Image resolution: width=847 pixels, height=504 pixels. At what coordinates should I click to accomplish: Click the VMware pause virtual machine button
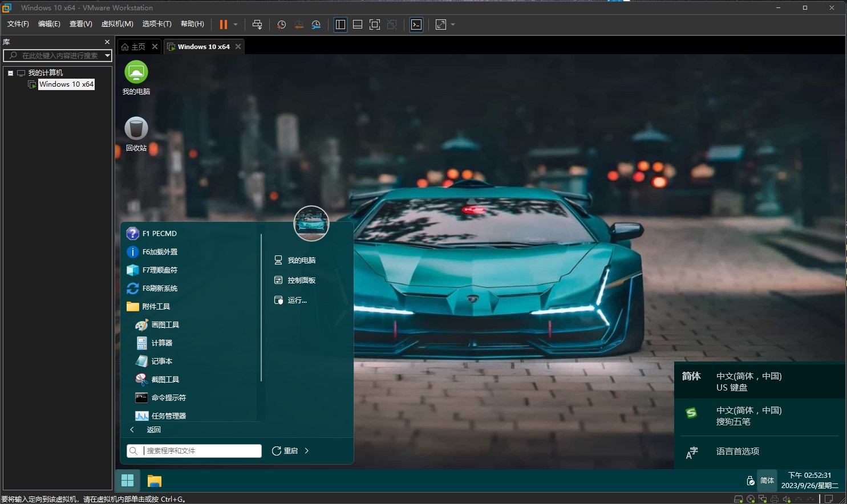click(224, 25)
